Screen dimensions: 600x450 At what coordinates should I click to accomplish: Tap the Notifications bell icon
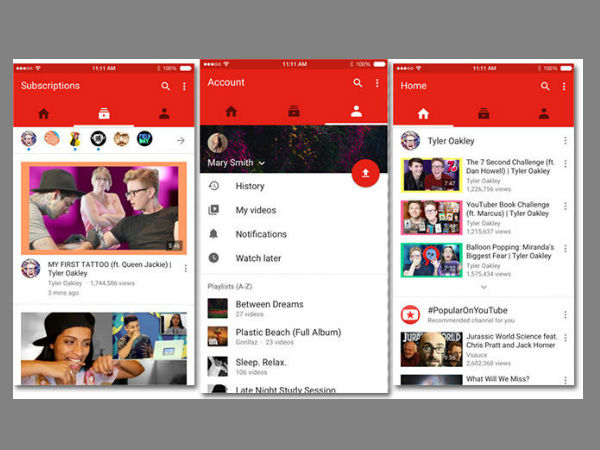click(x=214, y=234)
